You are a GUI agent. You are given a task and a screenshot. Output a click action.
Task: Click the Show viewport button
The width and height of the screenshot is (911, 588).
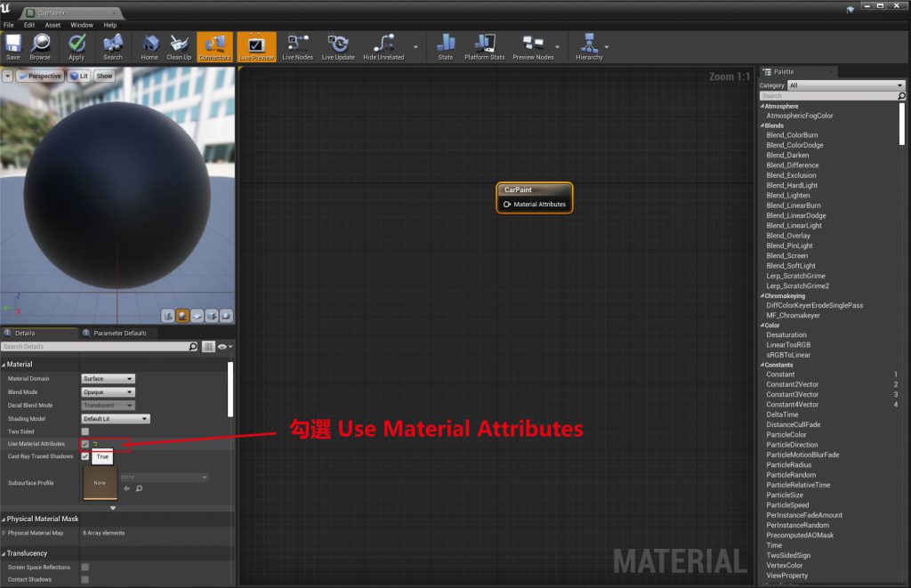104,77
